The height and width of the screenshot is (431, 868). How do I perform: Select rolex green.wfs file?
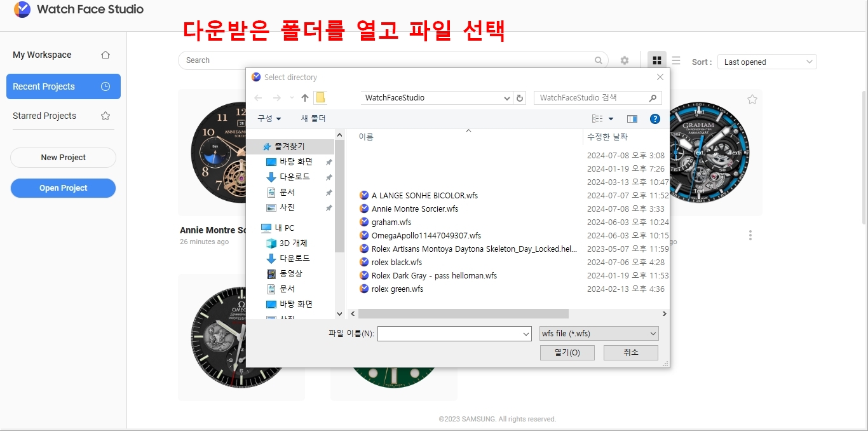397,289
